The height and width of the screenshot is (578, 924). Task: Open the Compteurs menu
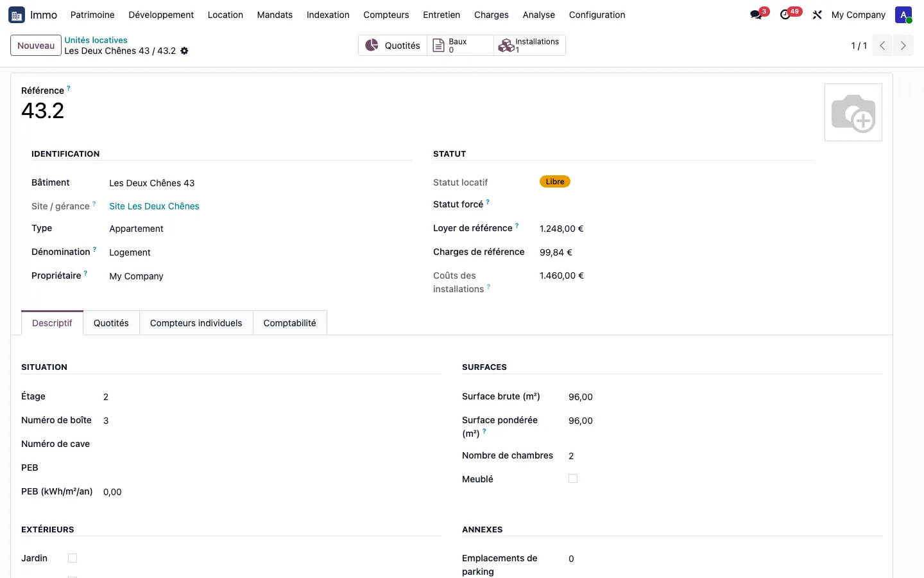(x=386, y=15)
